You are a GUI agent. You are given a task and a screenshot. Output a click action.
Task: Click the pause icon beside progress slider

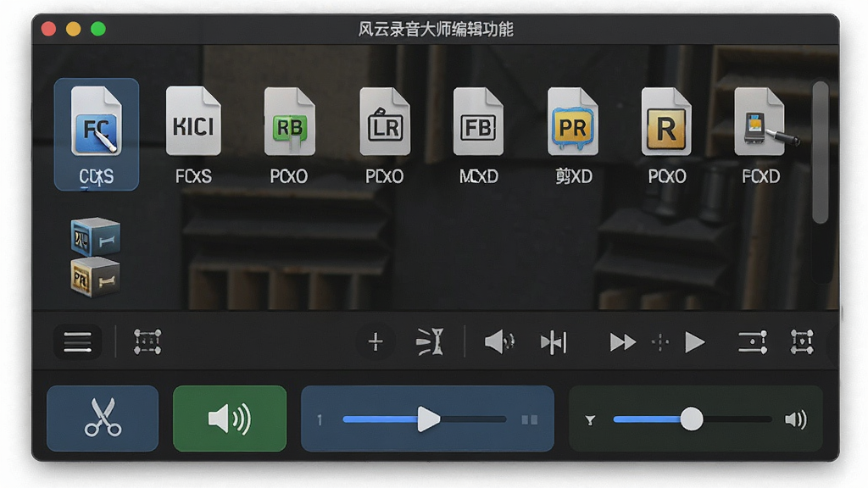(x=530, y=420)
